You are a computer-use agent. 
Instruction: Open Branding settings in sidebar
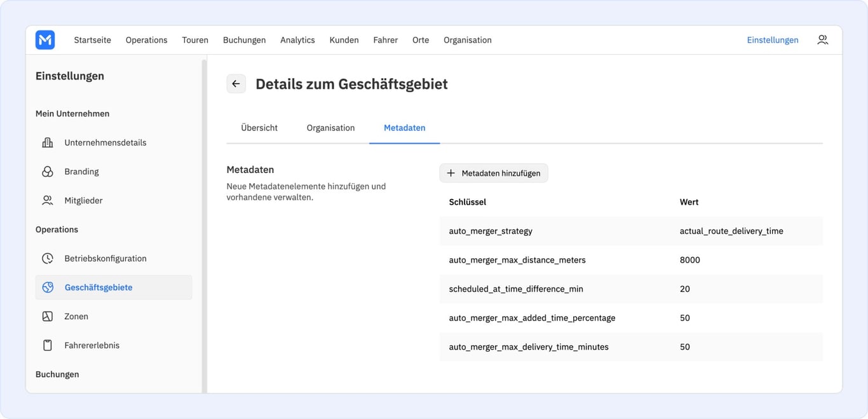[114, 172]
